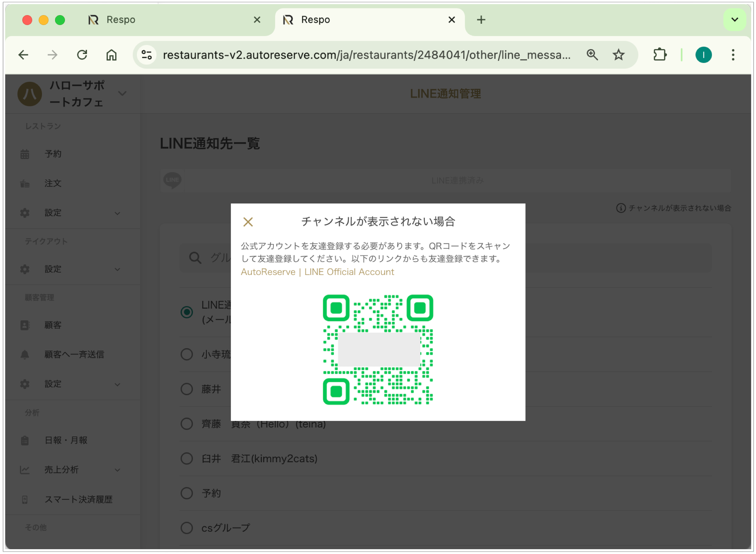
Task: Open the 日報・月報 clipboard icon
Action: click(25, 440)
